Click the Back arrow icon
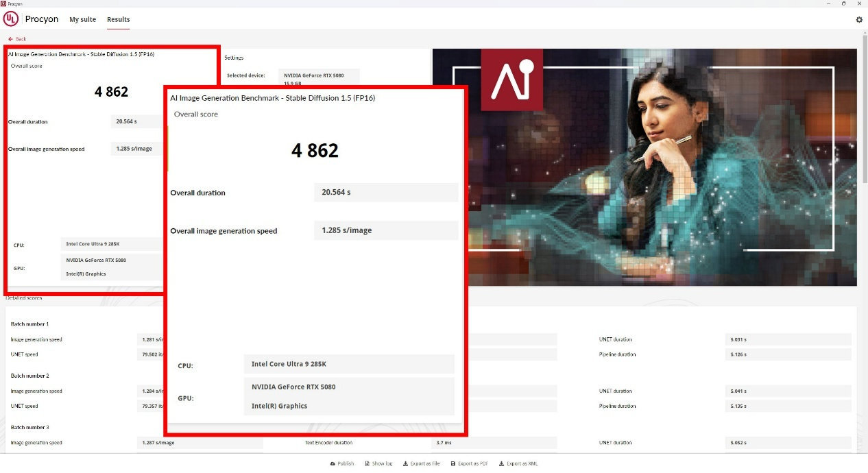 click(10, 39)
